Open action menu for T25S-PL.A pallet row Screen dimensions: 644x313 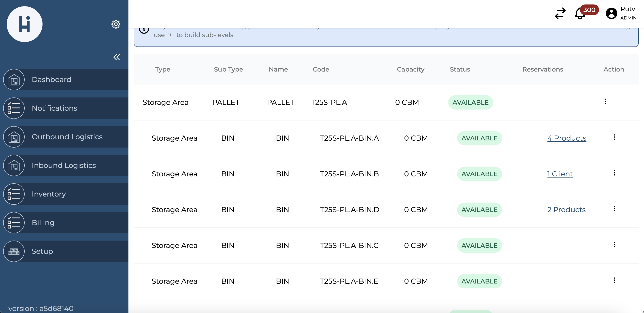click(x=606, y=102)
